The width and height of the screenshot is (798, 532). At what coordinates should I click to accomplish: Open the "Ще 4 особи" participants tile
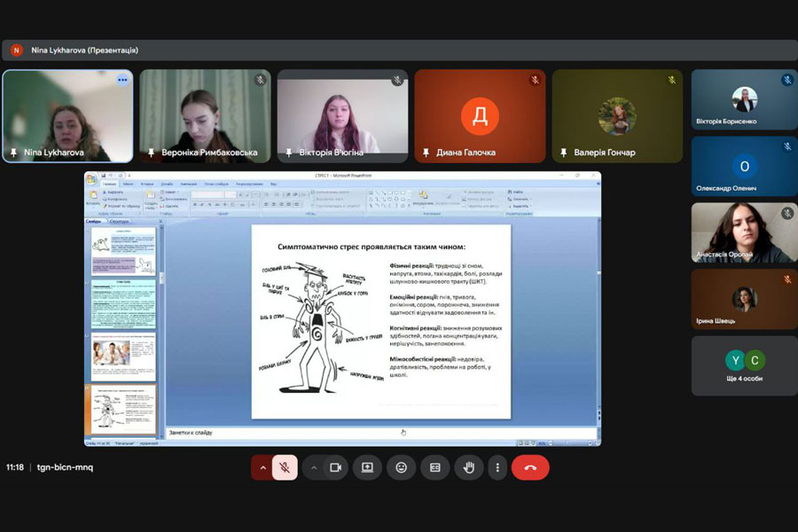point(744,366)
